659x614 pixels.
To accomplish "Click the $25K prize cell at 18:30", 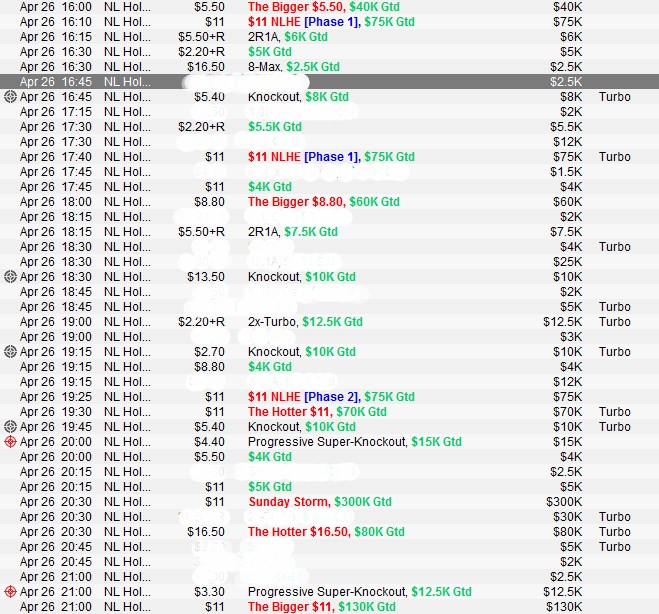I will 567,262.
